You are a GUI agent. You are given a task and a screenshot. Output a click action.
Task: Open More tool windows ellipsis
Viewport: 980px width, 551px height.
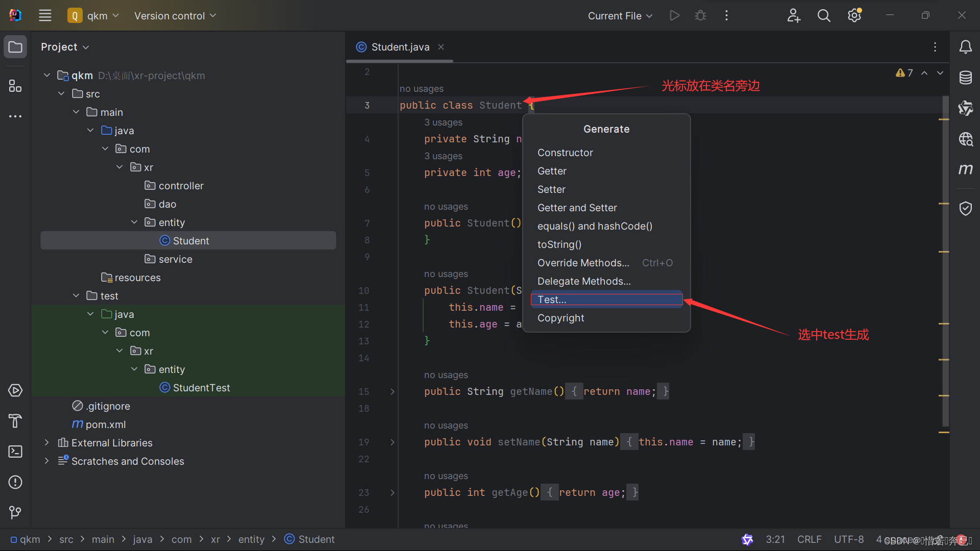pyautogui.click(x=15, y=116)
